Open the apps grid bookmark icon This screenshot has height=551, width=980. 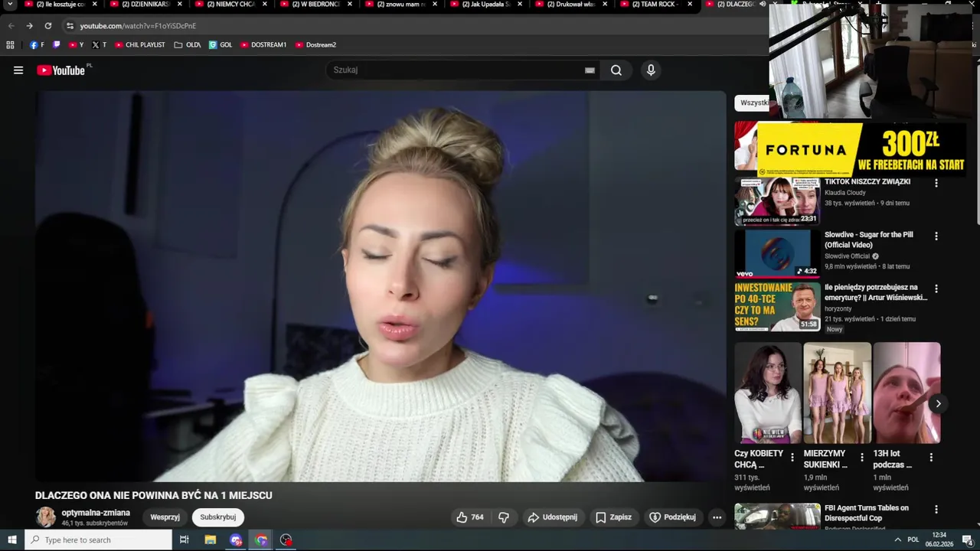10,45
